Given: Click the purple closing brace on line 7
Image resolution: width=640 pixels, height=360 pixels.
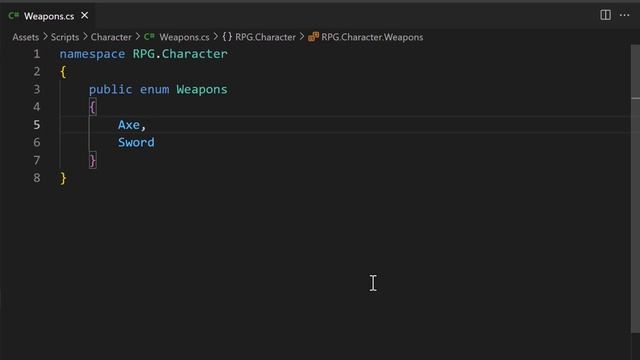Looking at the screenshot, I should point(93,160).
